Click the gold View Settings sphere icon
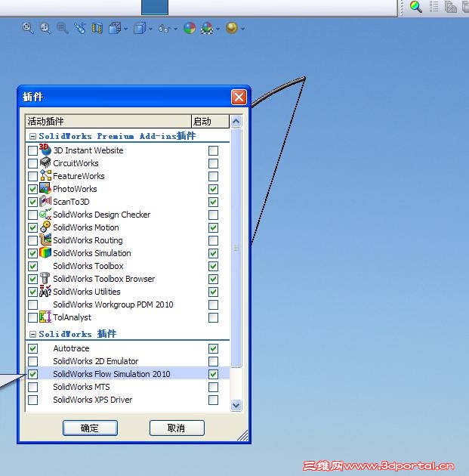The image size is (469, 476). point(232,28)
